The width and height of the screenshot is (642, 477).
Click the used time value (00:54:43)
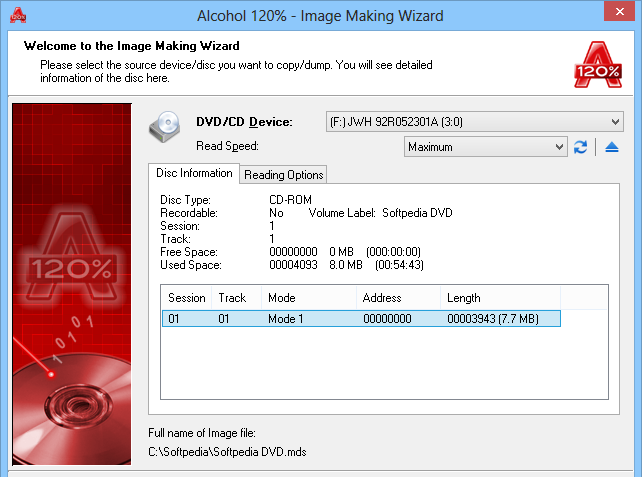tap(399, 265)
